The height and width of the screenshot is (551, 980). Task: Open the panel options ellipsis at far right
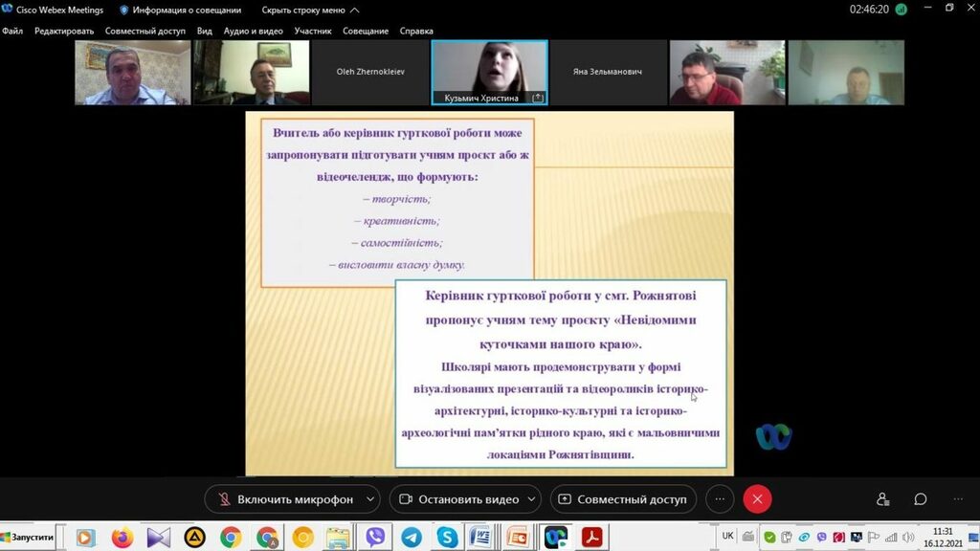coord(958,499)
